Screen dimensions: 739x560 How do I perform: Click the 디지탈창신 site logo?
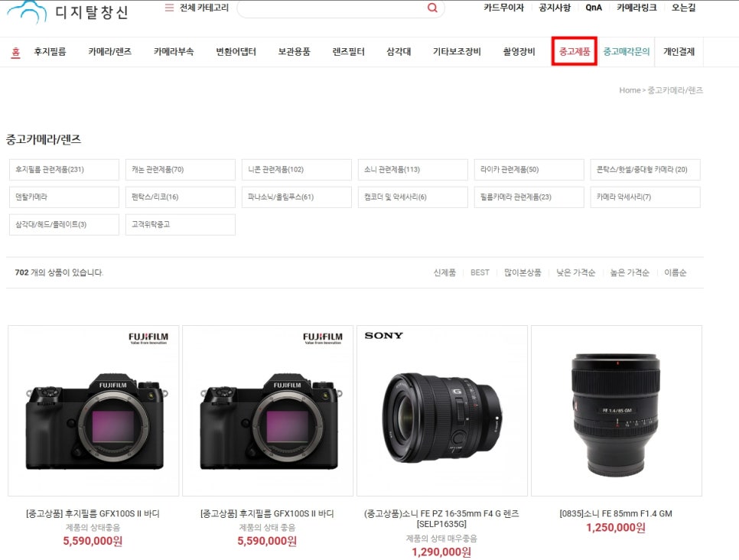click(x=68, y=11)
